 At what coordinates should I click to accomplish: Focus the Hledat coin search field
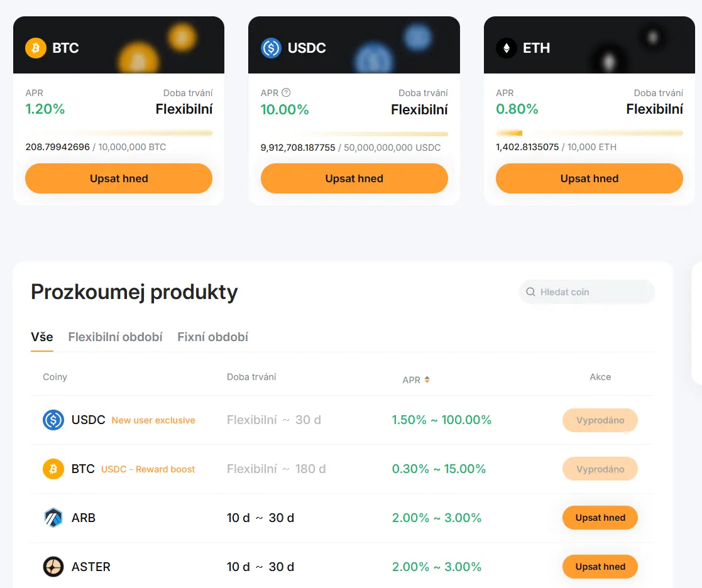(x=586, y=291)
